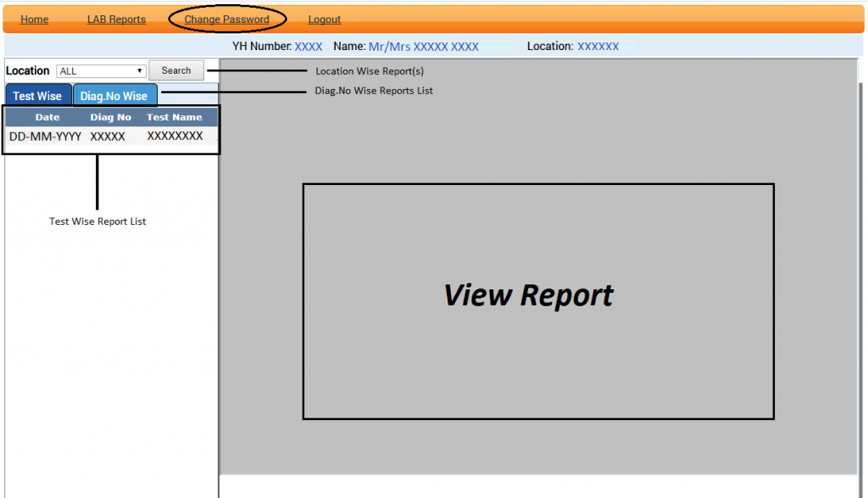Click the Location value XXXXXX in header
This screenshot has height=498, width=868.
598,47
